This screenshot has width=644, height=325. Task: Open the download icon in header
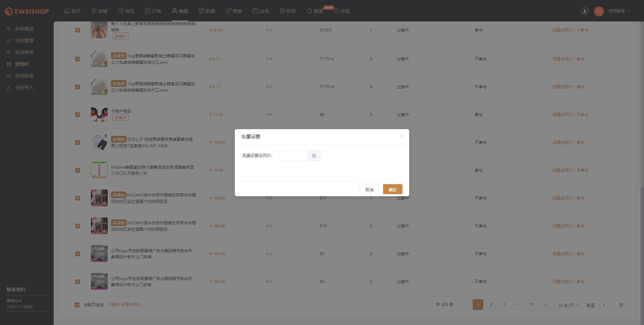click(585, 11)
